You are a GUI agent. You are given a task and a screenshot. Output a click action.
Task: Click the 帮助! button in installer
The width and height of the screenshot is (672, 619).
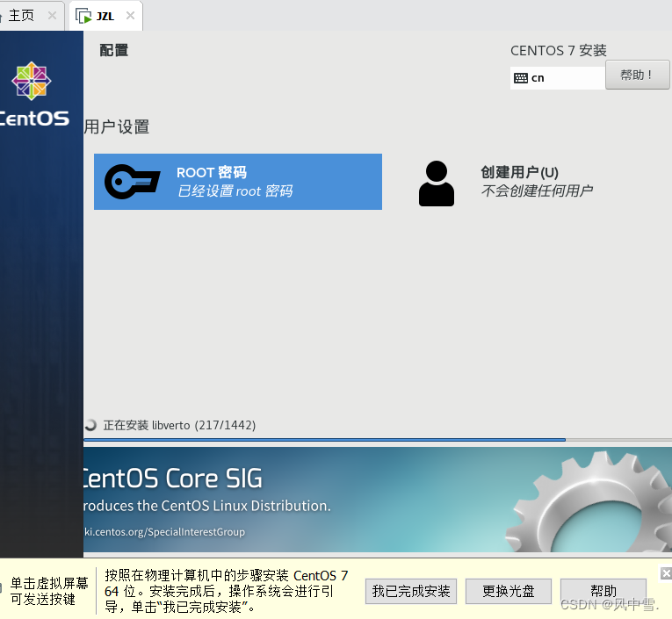click(x=637, y=75)
